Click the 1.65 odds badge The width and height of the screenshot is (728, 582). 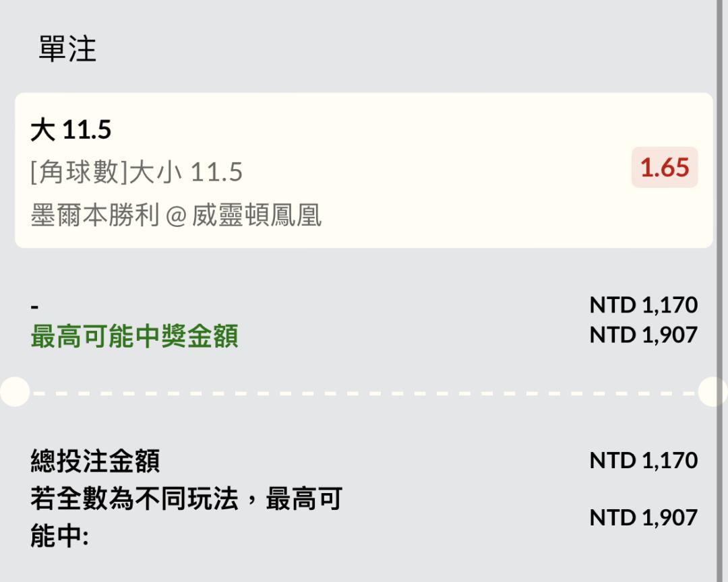[x=665, y=167]
